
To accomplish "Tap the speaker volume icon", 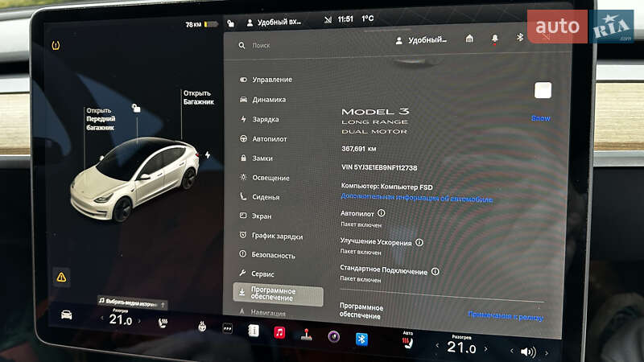I will click(x=528, y=352).
